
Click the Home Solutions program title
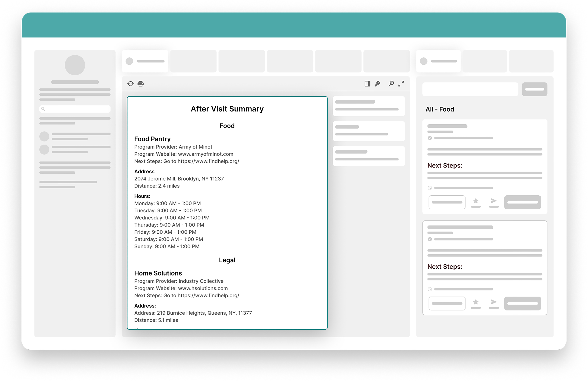pyautogui.click(x=158, y=273)
